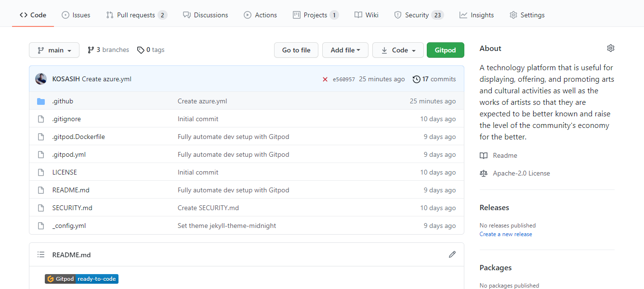Expand the main branch dropdown

click(x=54, y=50)
